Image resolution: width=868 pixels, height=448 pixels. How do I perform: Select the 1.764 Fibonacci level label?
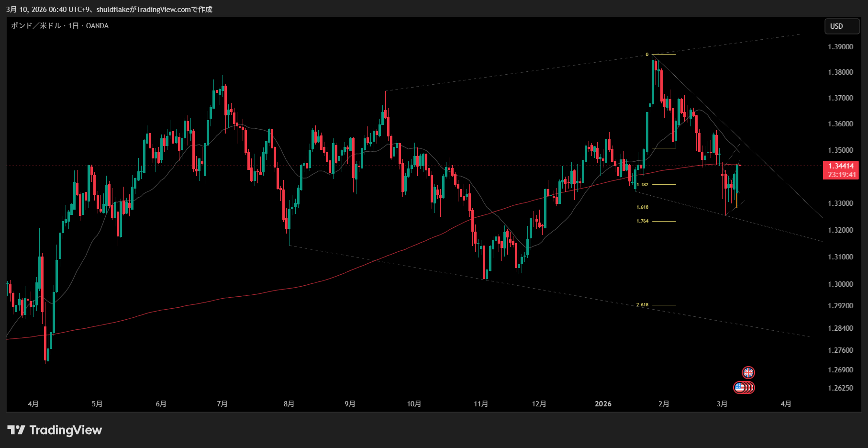click(x=642, y=221)
